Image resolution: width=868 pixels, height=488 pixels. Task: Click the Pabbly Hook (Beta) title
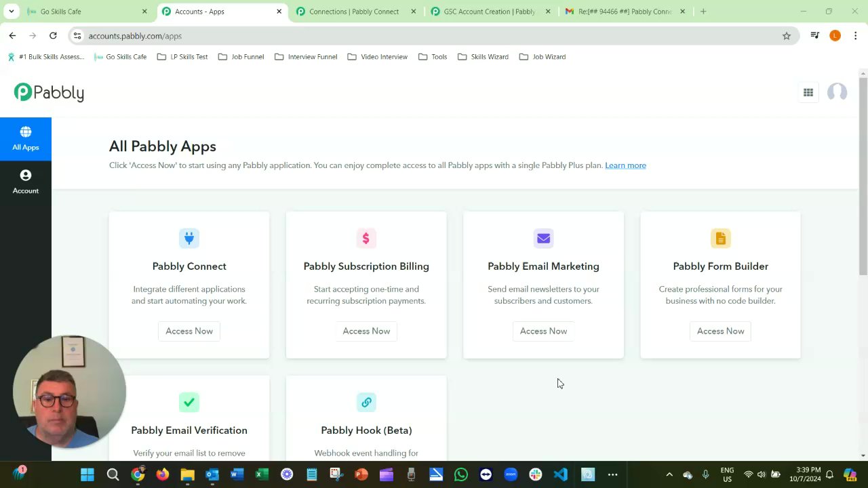coord(366,430)
